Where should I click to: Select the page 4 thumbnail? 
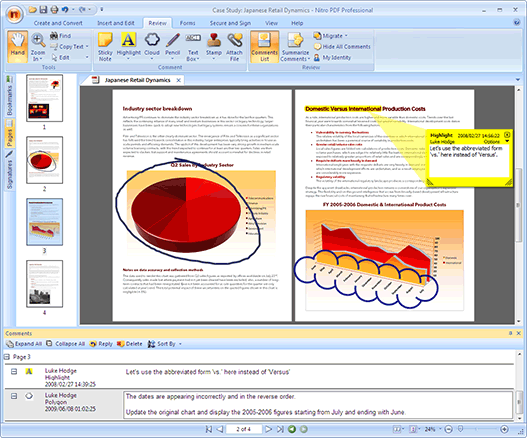coord(44,284)
